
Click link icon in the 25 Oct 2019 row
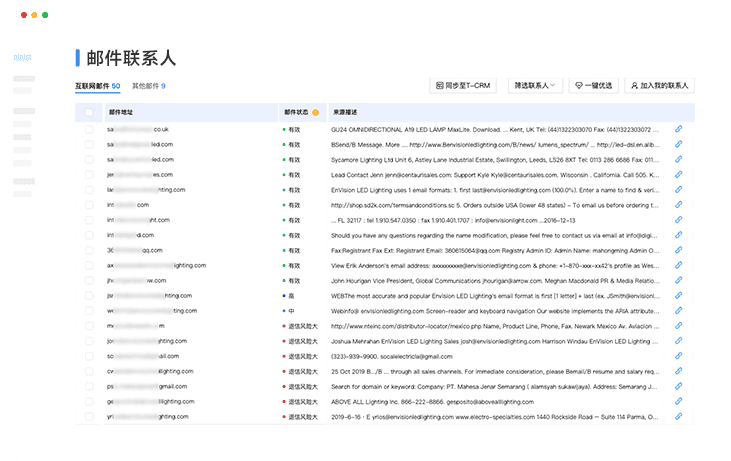coord(679,371)
